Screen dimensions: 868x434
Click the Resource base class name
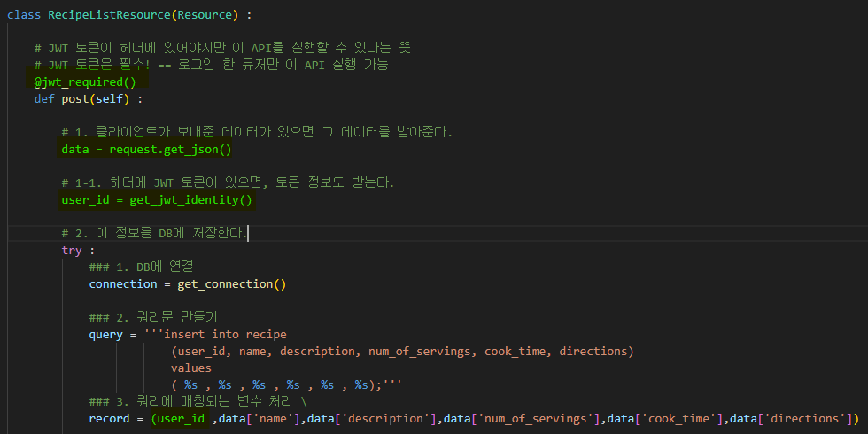tap(205, 15)
